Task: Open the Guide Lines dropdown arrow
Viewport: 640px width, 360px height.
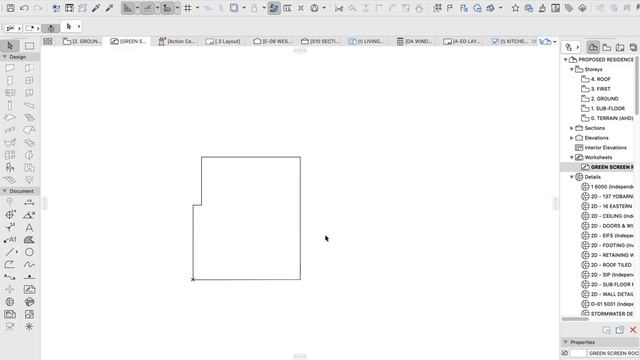Action: click(x=137, y=8)
